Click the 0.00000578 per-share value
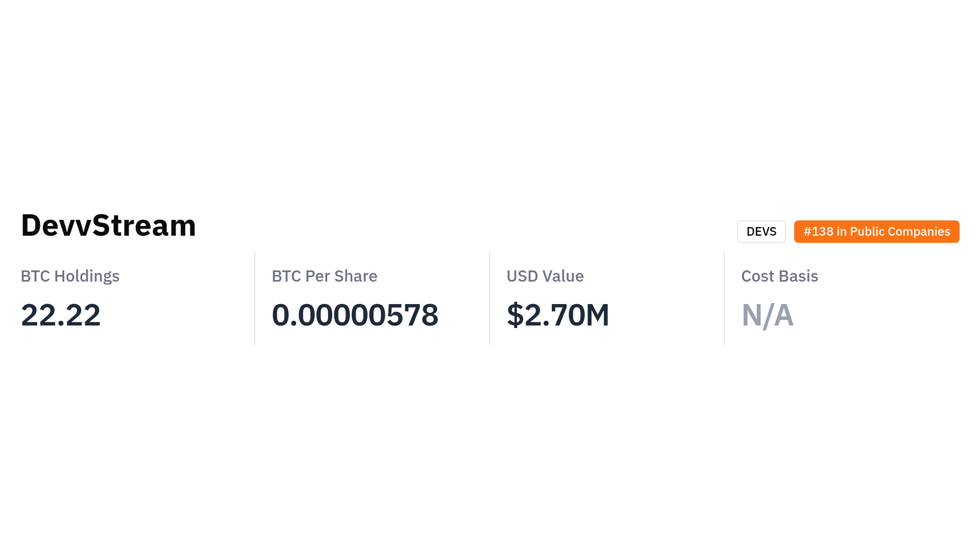Viewport: 980px width, 551px height. pyautogui.click(x=355, y=315)
